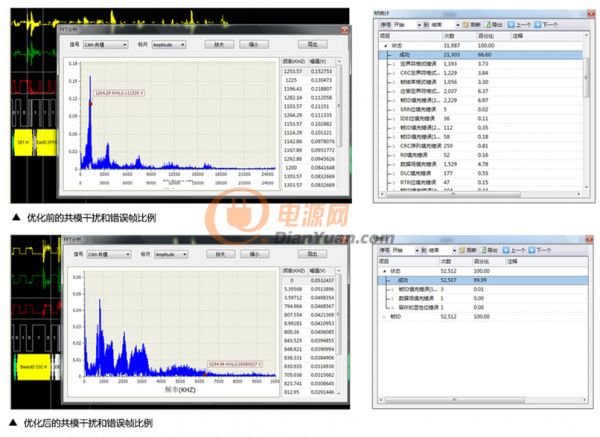
Task: Select the DLC row with count 177
Action: (481, 173)
